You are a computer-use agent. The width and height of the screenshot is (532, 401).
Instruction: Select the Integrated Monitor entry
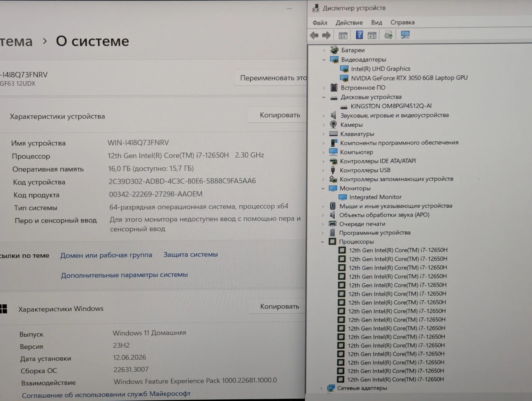tap(375, 197)
